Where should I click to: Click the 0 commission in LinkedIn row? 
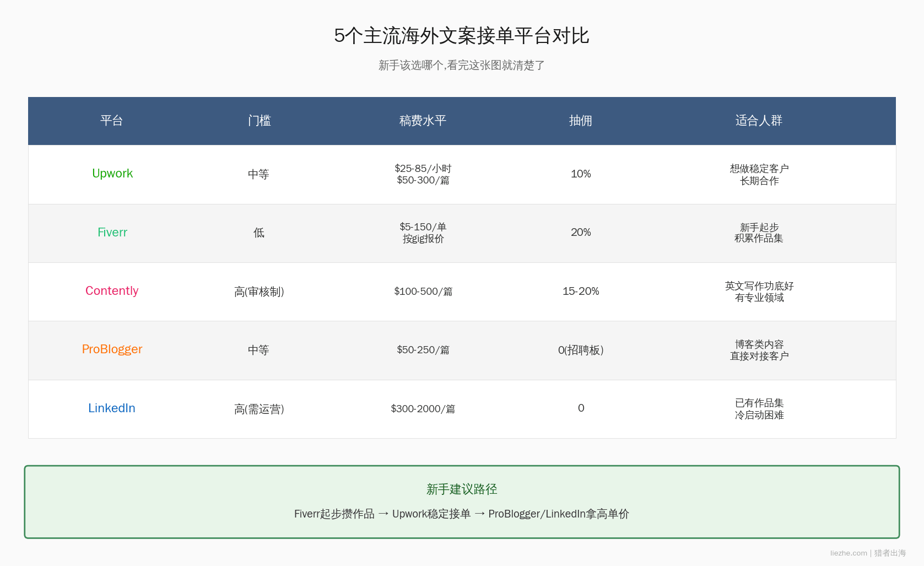pos(581,408)
